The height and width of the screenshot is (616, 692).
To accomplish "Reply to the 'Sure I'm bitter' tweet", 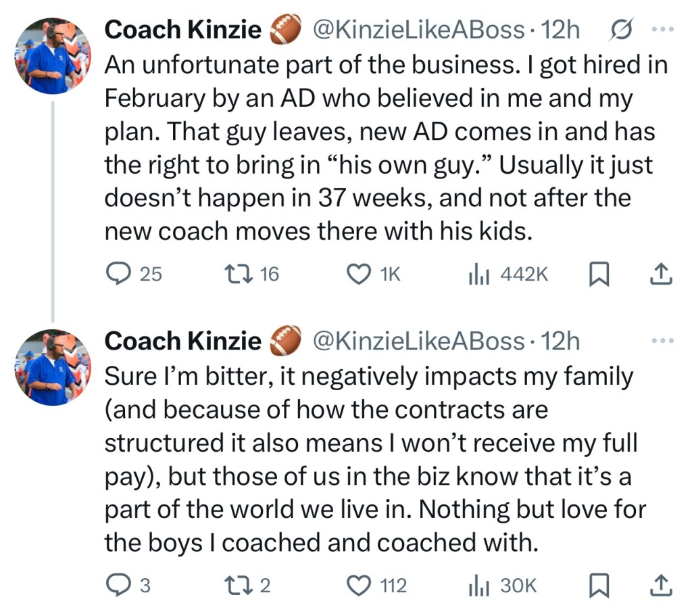I will tap(122, 586).
